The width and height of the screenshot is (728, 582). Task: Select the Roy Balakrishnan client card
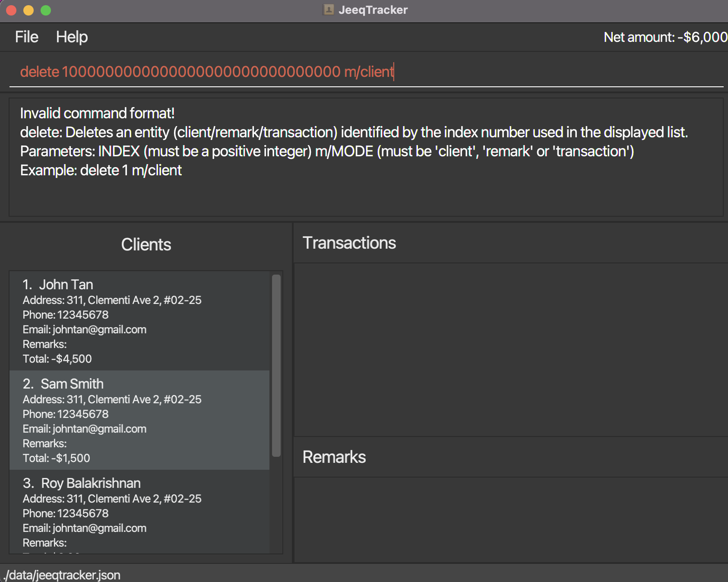(139, 512)
